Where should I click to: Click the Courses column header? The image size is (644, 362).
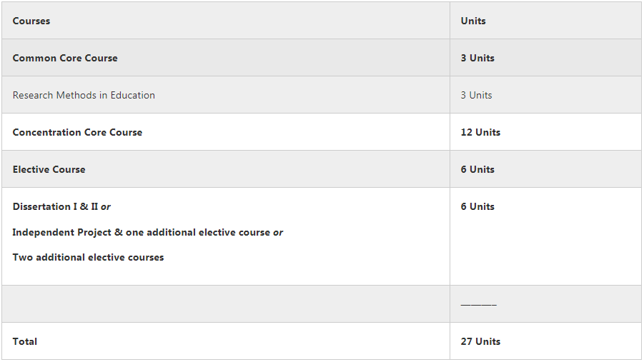31,21
